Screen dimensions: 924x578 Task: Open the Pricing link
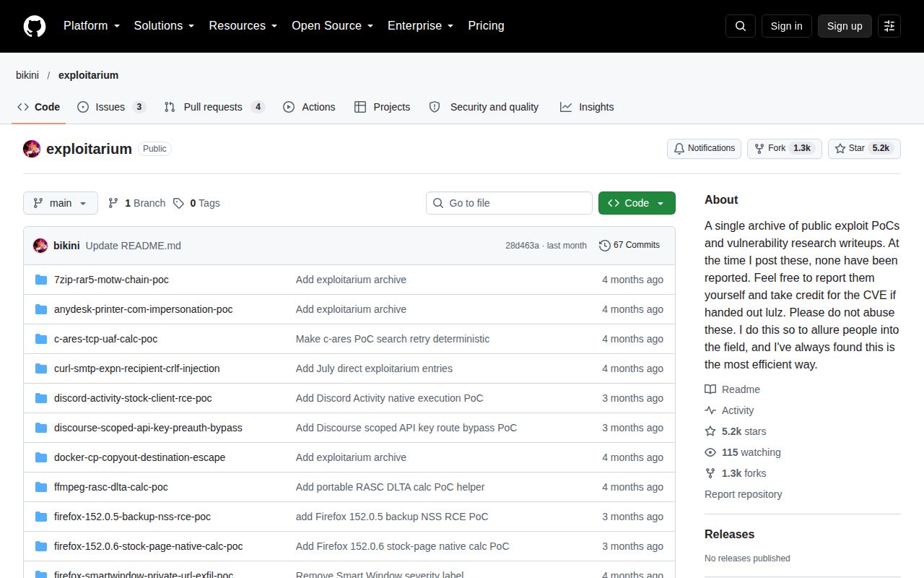tap(486, 26)
